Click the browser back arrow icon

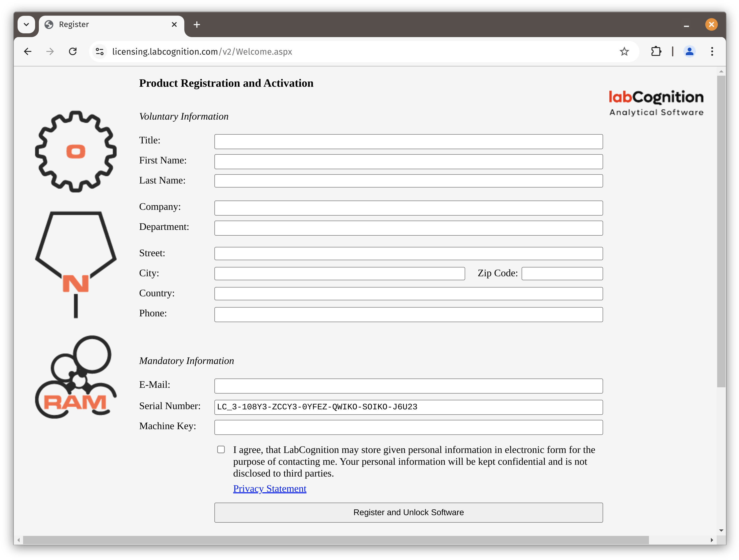click(28, 51)
